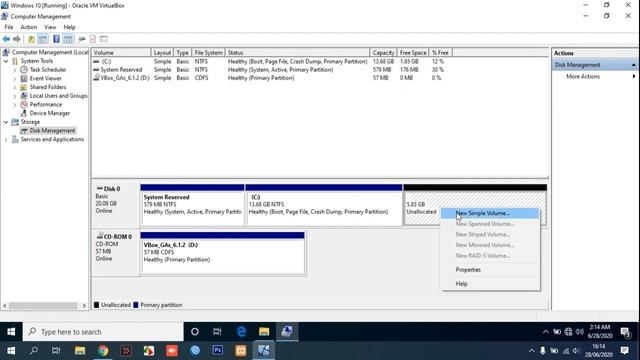Click the black Unallocated legend swatch
Screen dimensions: 640x360
[x=96, y=305]
